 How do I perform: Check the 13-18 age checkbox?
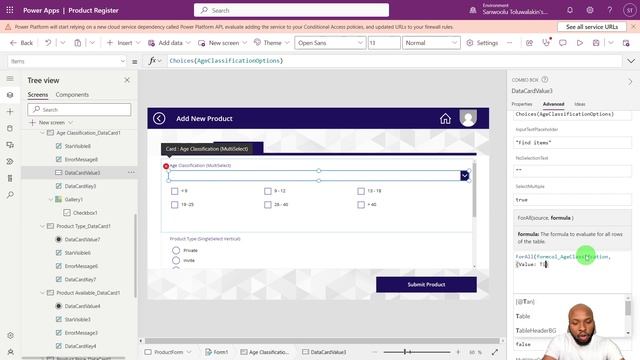click(361, 191)
